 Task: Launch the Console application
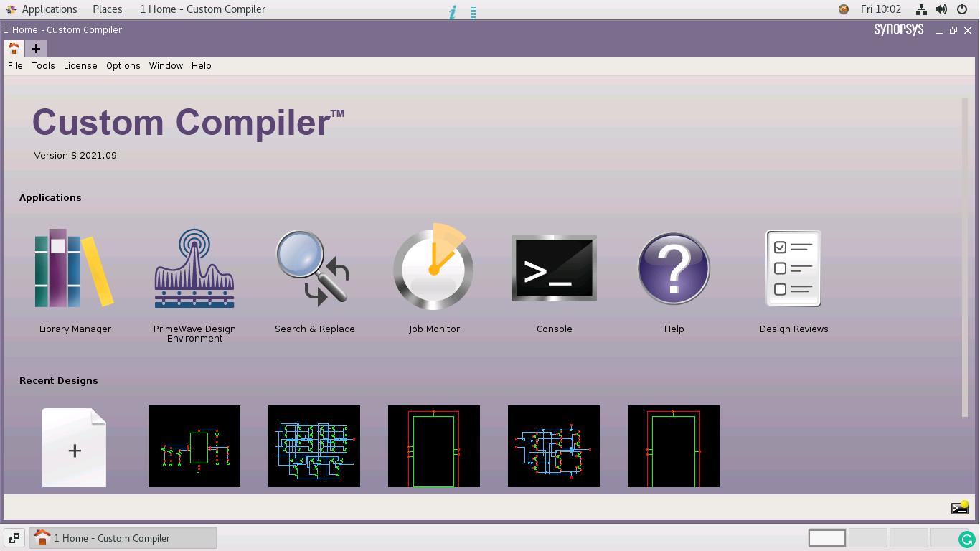[x=553, y=268]
